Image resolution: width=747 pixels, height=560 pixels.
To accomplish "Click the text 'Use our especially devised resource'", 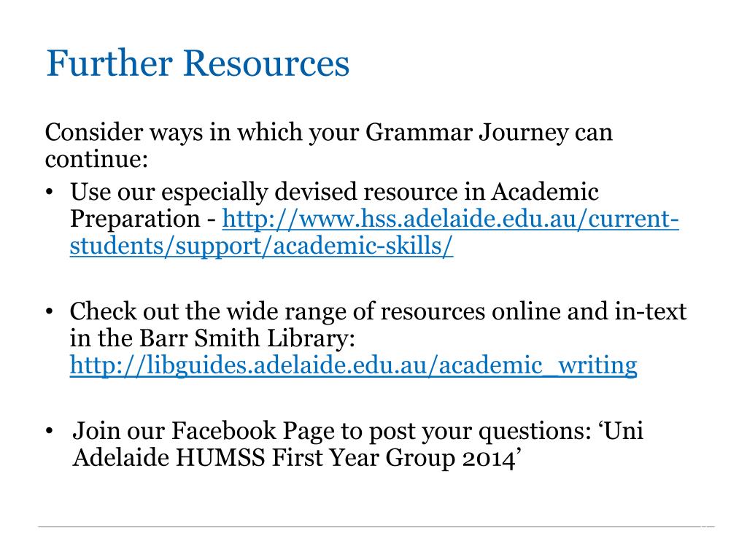I will 264,192.
